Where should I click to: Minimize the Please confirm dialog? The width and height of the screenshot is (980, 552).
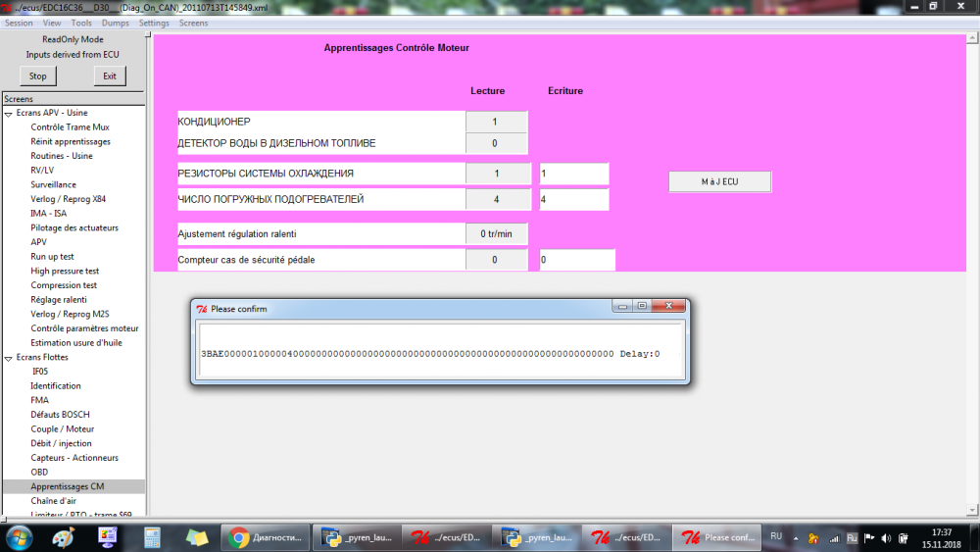click(622, 306)
